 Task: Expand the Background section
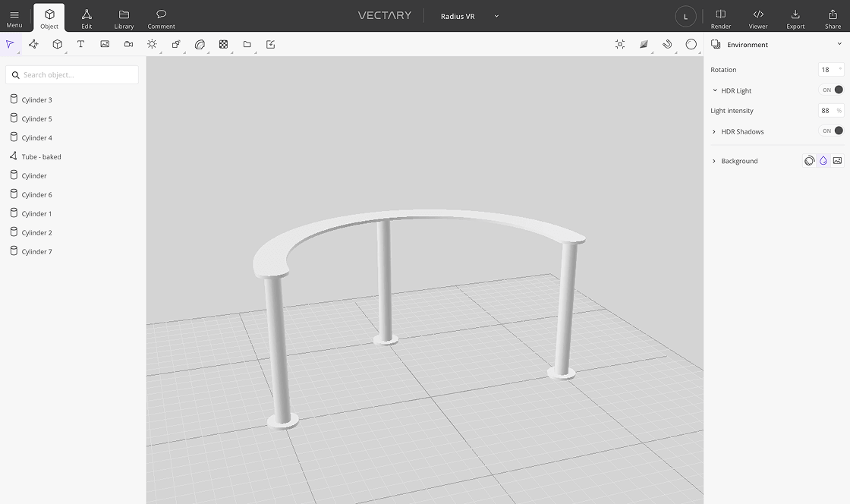pyautogui.click(x=714, y=161)
